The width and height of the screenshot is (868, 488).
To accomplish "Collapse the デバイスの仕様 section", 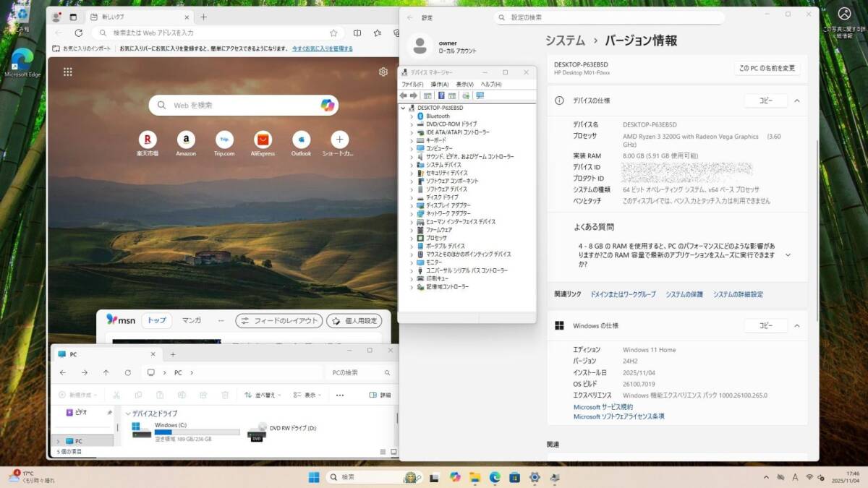I will [796, 101].
